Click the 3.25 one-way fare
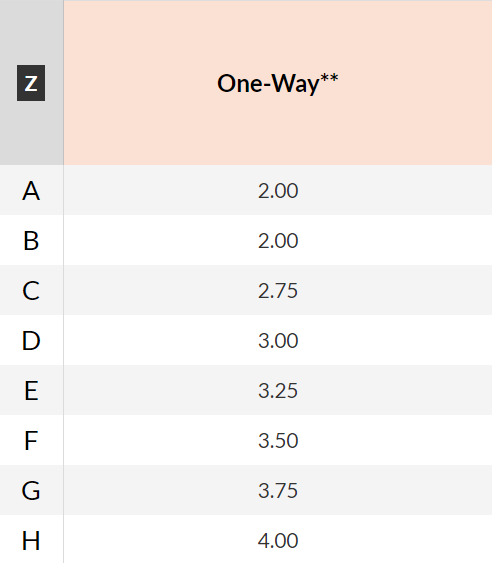The width and height of the screenshot is (492, 563). (x=278, y=390)
